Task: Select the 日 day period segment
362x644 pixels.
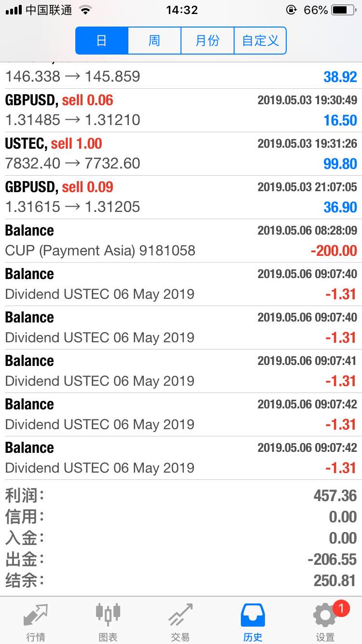Action: click(102, 41)
